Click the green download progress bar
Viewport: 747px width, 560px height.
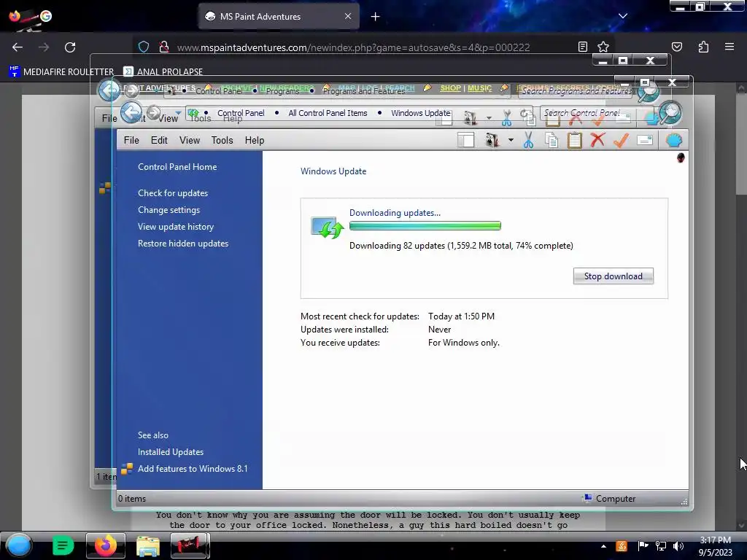(425, 226)
